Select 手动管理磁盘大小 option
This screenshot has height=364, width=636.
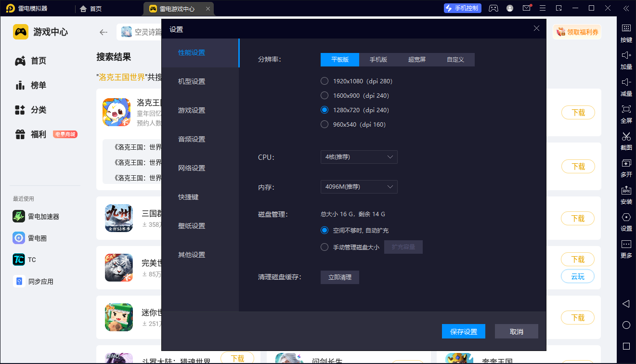350,247
